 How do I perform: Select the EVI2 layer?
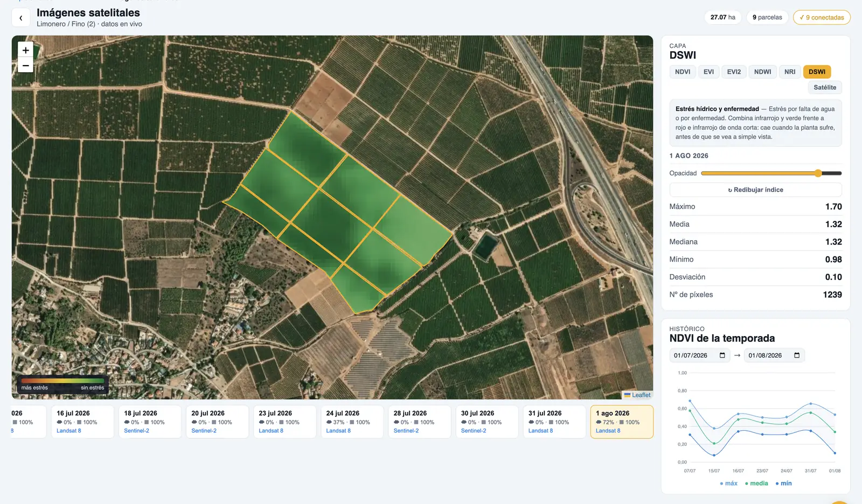[734, 72]
